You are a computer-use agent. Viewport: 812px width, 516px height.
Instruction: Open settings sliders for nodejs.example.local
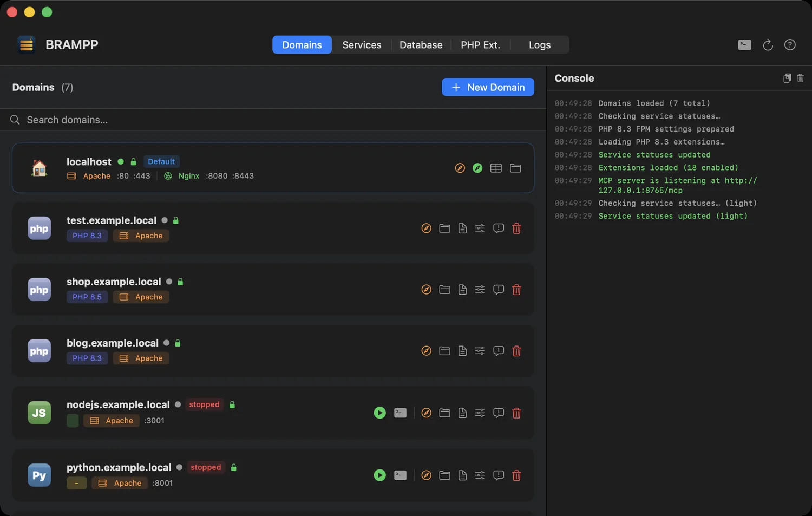pyautogui.click(x=480, y=413)
